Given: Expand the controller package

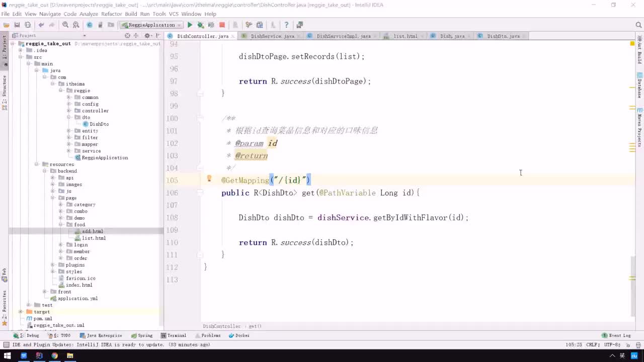Looking at the screenshot, I should pyautogui.click(x=69, y=111).
